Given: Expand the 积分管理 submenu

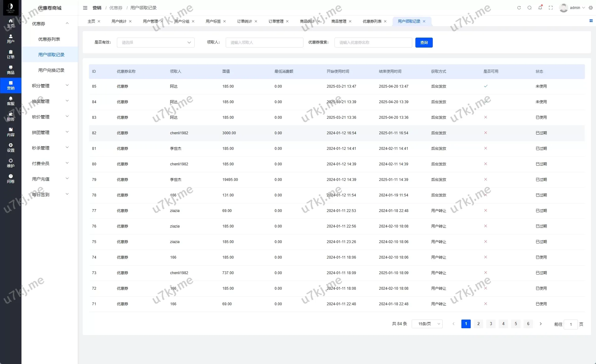Looking at the screenshot, I should 50,86.
